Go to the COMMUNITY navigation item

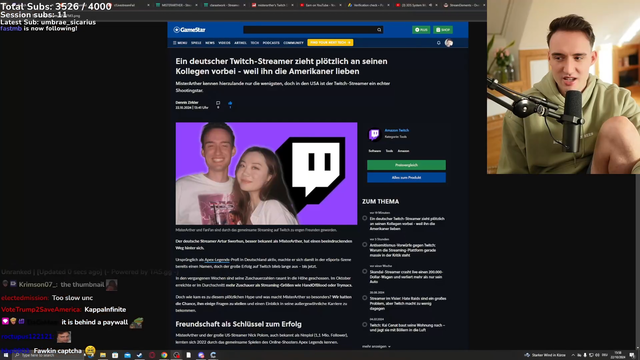click(x=293, y=43)
